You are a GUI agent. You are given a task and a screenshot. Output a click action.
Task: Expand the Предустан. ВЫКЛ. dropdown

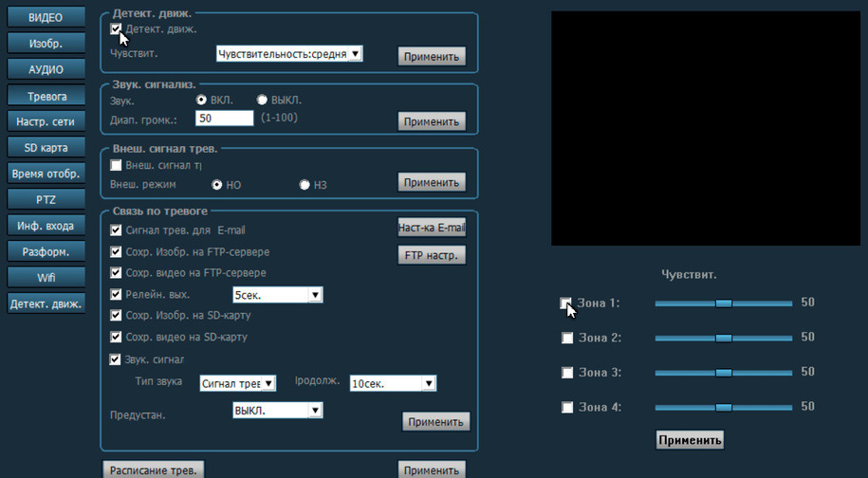click(278, 411)
